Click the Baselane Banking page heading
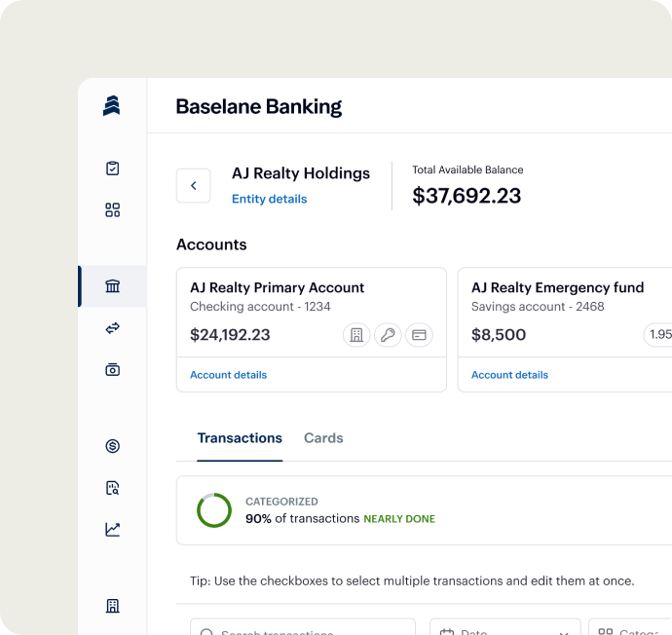The image size is (672, 635). pos(259,107)
